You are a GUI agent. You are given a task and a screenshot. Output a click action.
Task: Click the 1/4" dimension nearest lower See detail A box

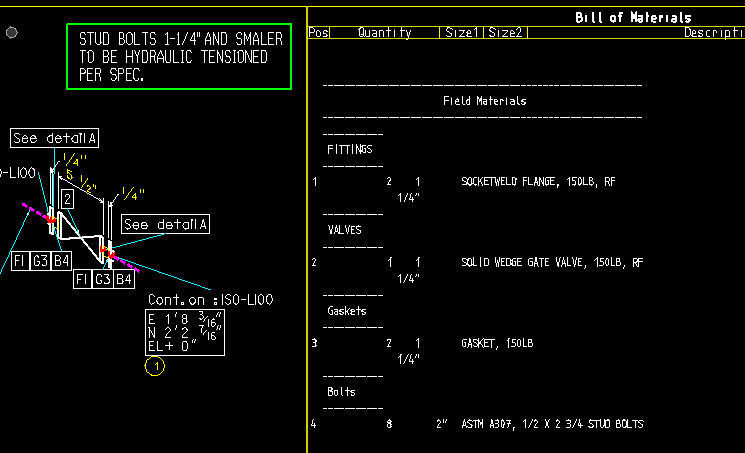133,193
